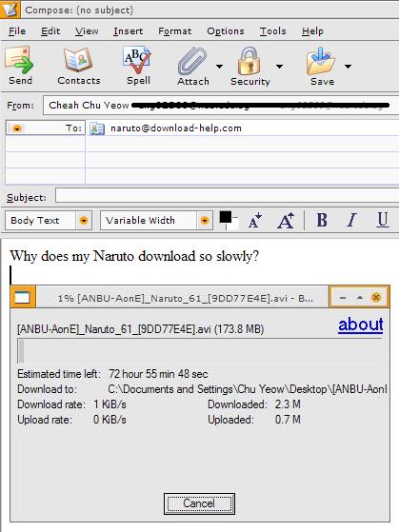Toggle Bold formatting
The width and height of the screenshot is (399, 532).
click(x=322, y=220)
